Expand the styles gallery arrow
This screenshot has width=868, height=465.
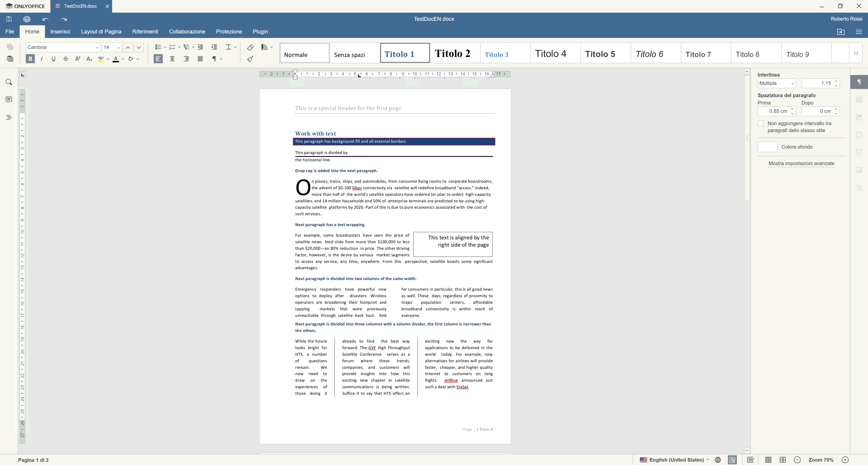pyautogui.click(x=856, y=53)
